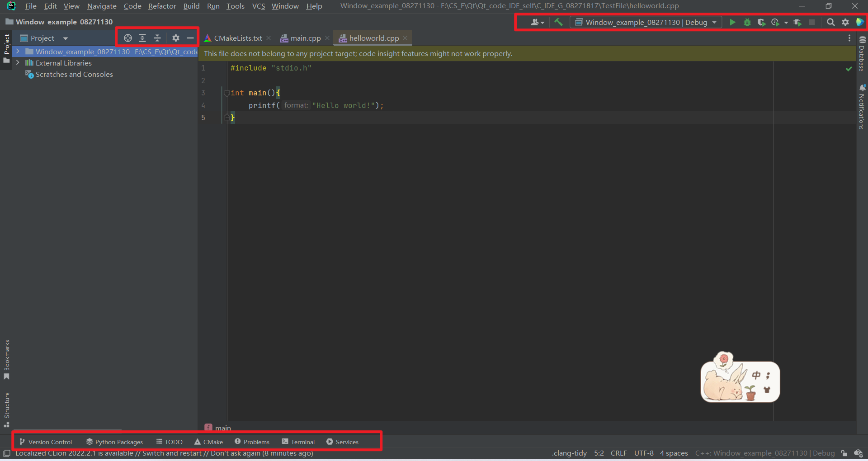Viewport: 868px width, 461px height.
Task: Open Project panel options gear
Action: pyautogui.click(x=176, y=38)
